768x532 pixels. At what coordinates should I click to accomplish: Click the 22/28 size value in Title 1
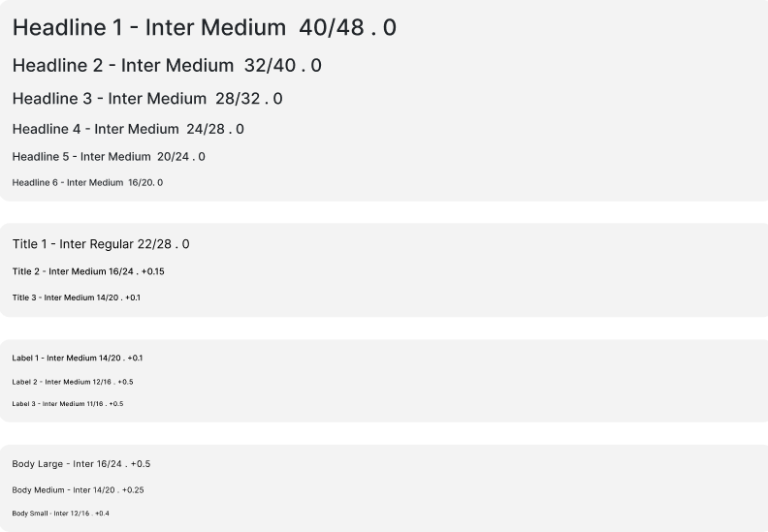pyautogui.click(x=155, y=244)
